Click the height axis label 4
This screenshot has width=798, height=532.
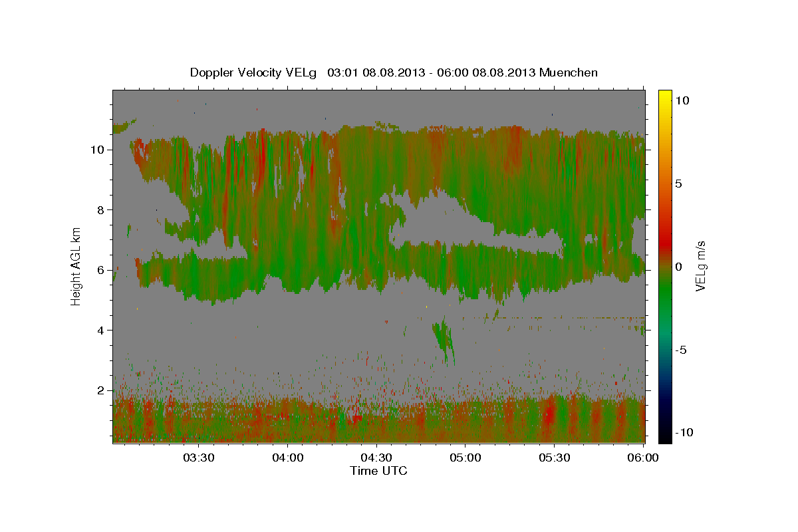point(101,330)
